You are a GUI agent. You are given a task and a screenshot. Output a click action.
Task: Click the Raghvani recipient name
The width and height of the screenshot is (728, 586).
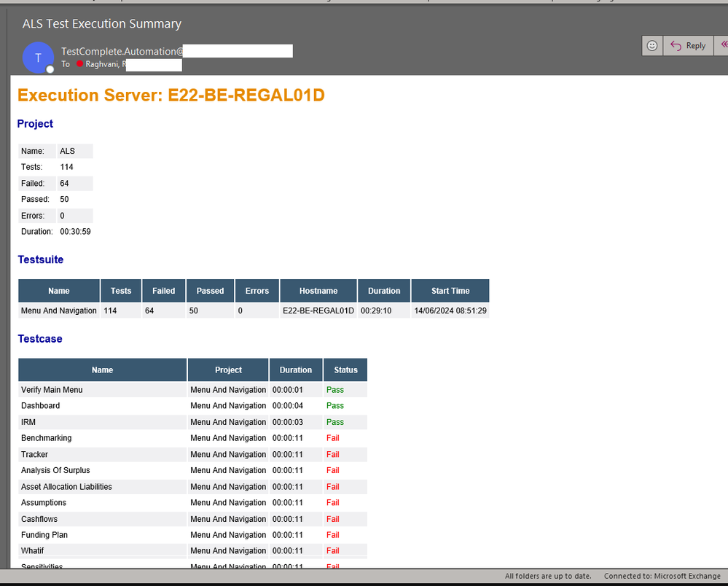pos(104,64)
